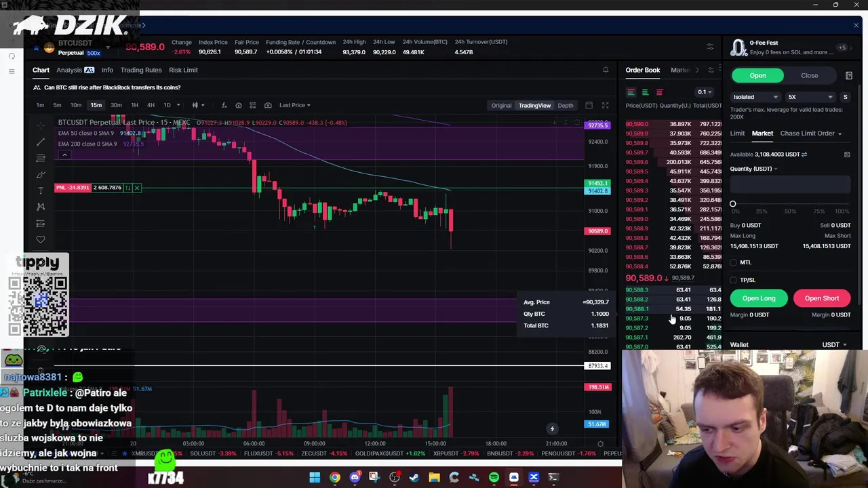Open the Risk Limit tab

click(183, 70)
